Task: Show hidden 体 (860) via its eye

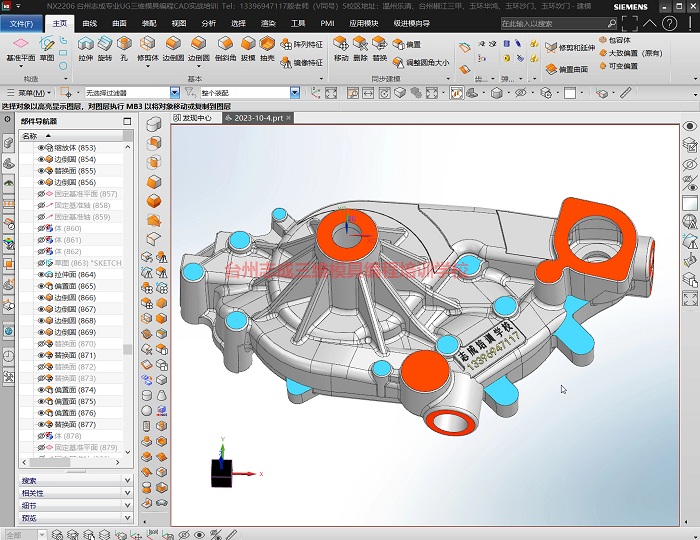Action: tap(41, 228)
